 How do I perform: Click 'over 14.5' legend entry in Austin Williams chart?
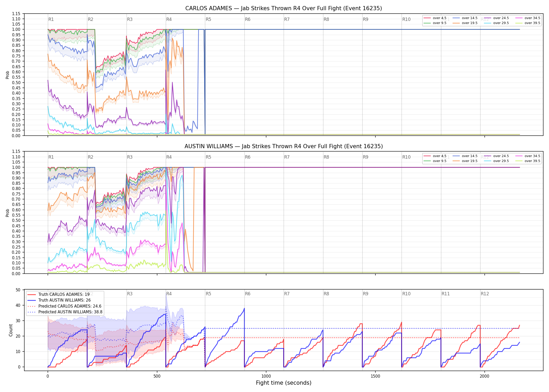click(x=465, y=156)
